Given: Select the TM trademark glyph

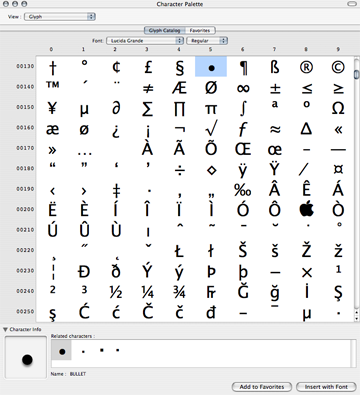Looking at the screenshot, I should tap(53, 85).
